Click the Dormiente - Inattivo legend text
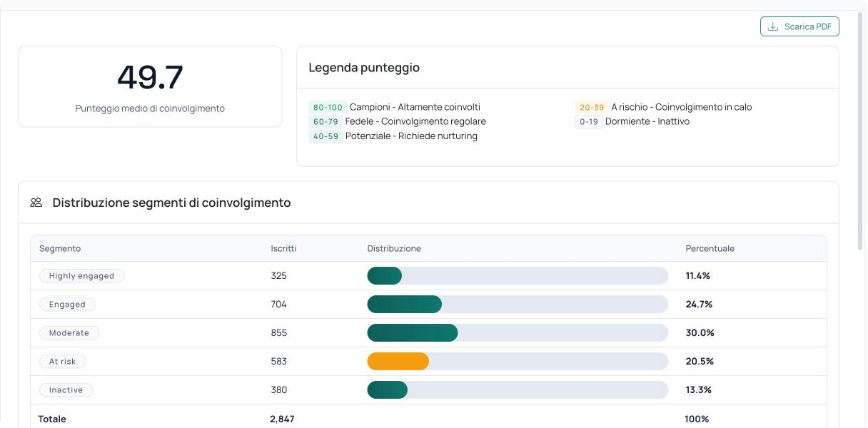868x428 pixels. point(647,122)
